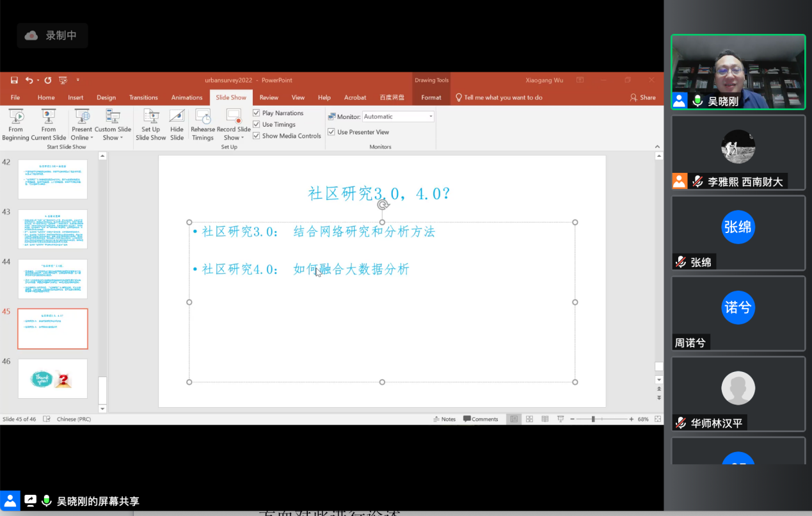Click the Reading View icon
Viewport: 812px width, 516px height.
tap(545, 418)
